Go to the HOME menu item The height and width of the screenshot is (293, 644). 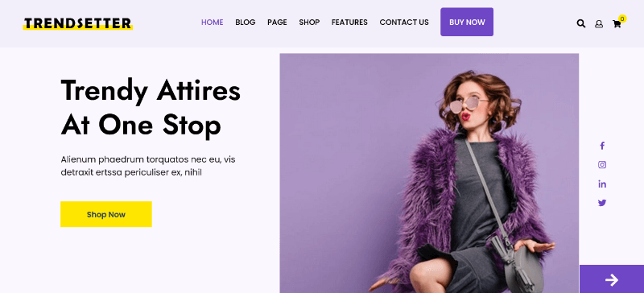pos(212,23)
